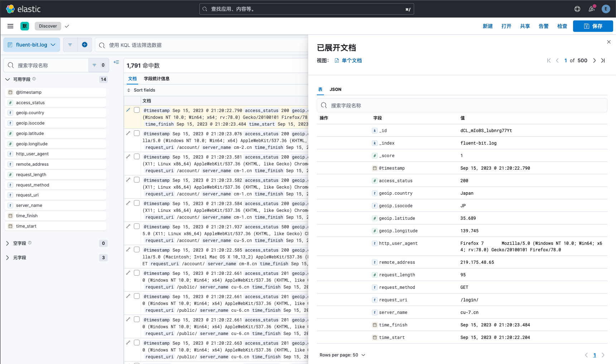Click the 保存 save button
The width and height of the screenshot is (616, 364).
point(593,26)
